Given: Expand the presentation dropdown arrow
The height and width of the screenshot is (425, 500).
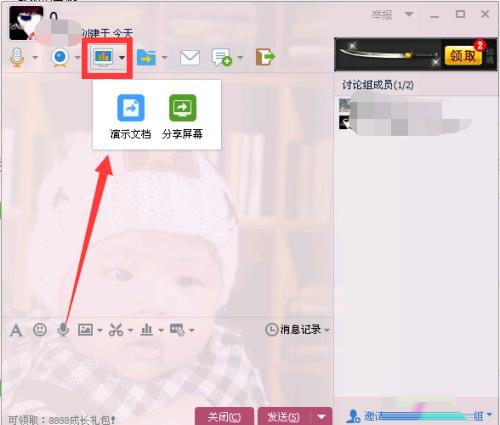Looking at the screenshot, I should (x=122, y=58).
